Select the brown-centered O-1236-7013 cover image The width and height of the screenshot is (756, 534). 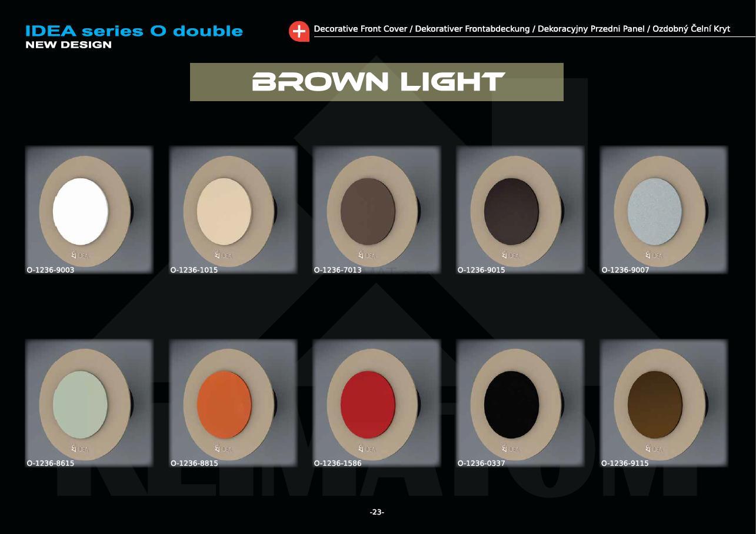pyautogui.click(x=377, y=210)
